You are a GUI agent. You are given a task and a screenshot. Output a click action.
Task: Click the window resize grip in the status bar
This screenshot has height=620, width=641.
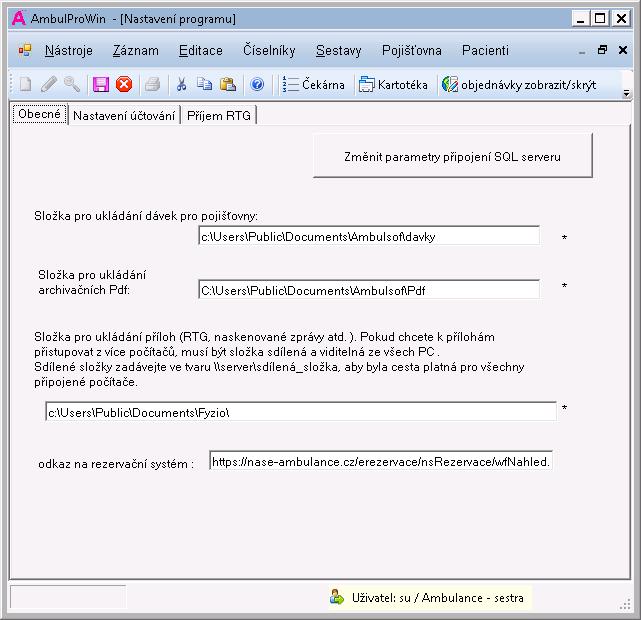pos(625,604)
